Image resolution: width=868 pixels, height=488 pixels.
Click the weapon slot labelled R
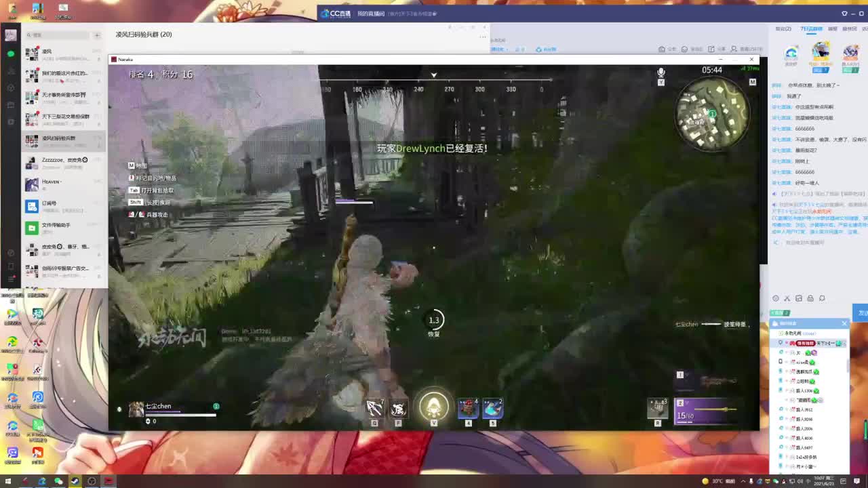point(657,408)
